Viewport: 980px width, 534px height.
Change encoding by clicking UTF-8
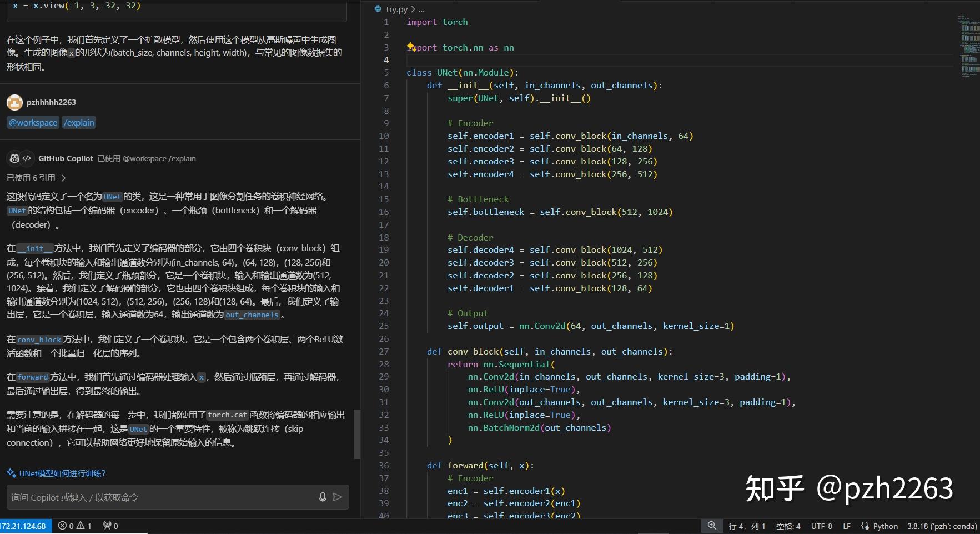822,526
